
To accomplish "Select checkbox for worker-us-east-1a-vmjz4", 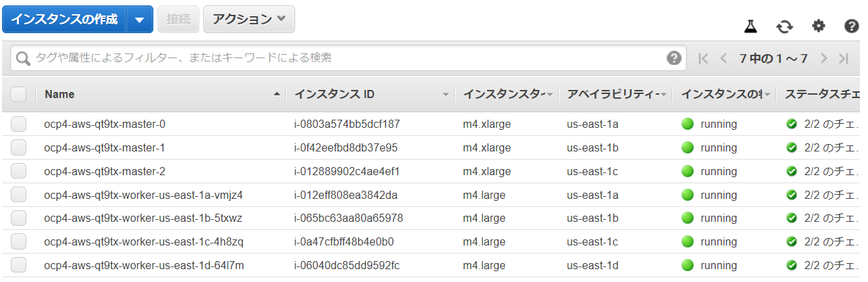I will coord(18,195).
